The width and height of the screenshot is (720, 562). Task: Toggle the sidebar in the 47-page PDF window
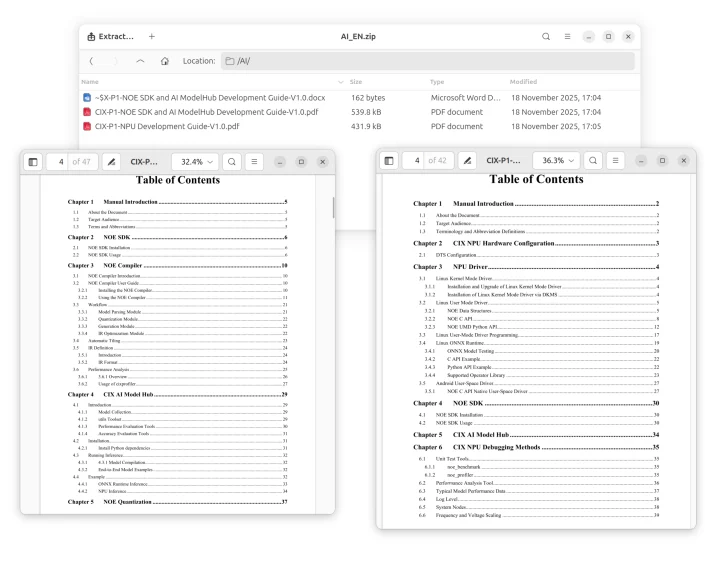(x=33, y=161)
